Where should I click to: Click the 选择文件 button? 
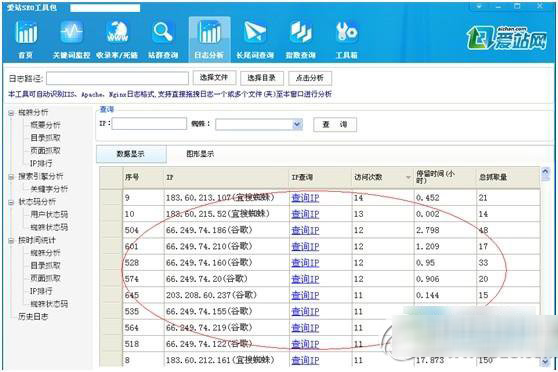pyautogui.click(x=214, y=78)
